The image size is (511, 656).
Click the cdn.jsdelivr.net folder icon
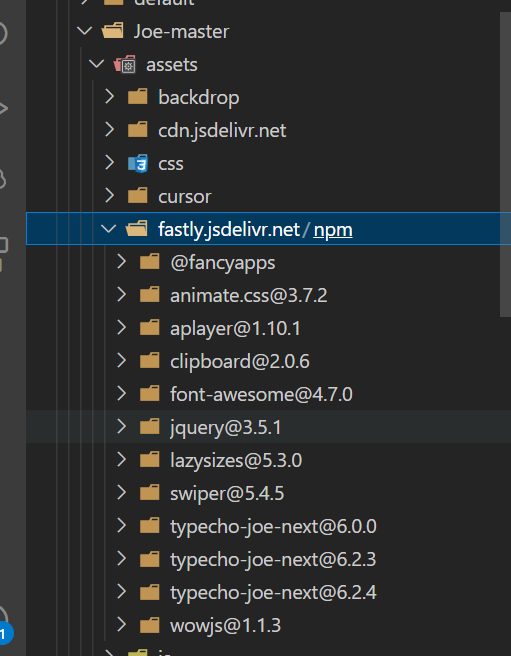(137, 130)
